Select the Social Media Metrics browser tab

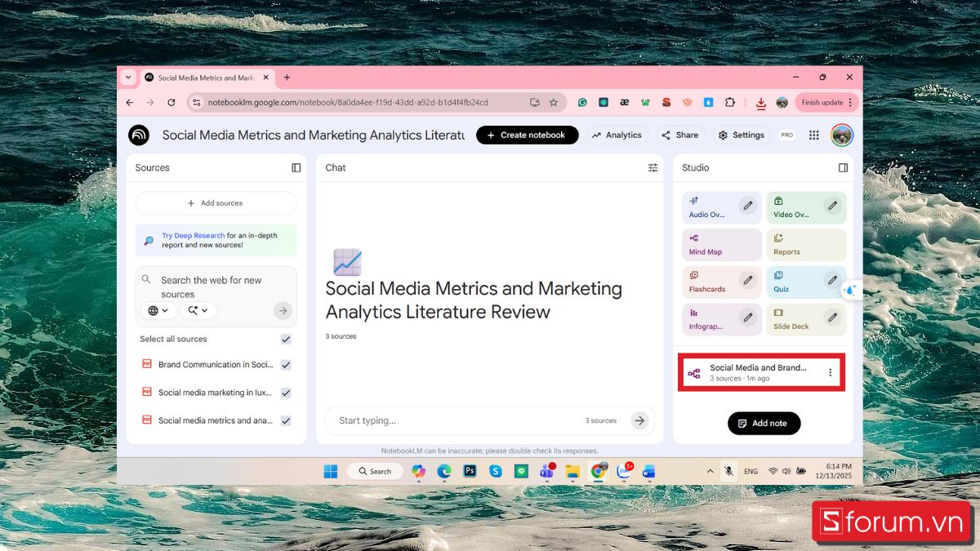[207, 78]
